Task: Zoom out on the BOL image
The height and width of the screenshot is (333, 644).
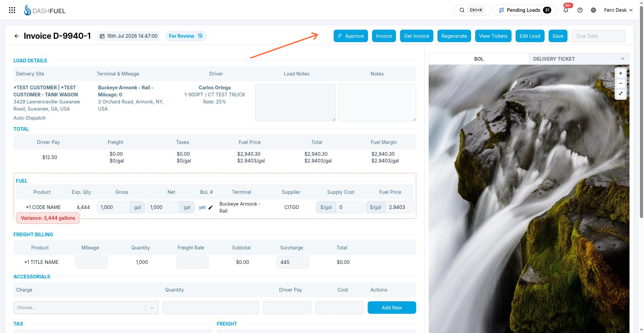Action: click(621, 83)
